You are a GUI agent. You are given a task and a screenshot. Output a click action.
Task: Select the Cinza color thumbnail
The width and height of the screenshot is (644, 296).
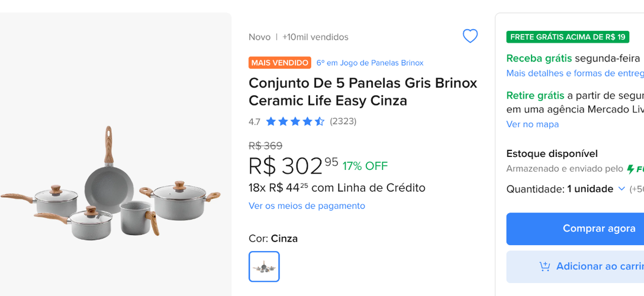coord(264,266)
